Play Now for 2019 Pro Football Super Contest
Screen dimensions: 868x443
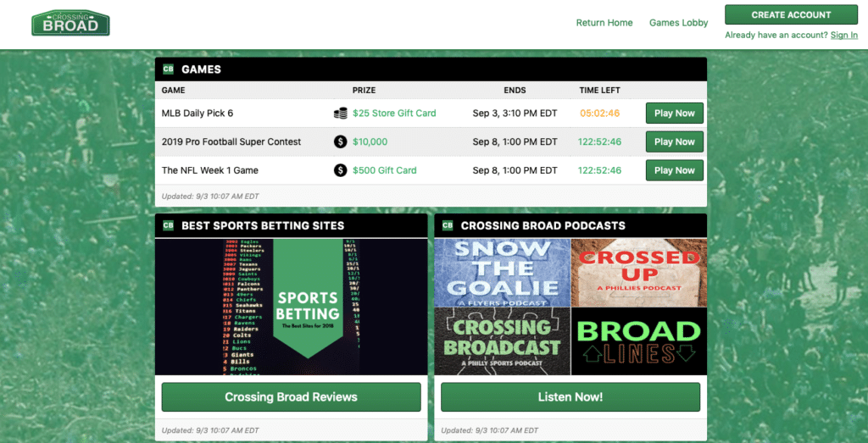tap(674, 142)
